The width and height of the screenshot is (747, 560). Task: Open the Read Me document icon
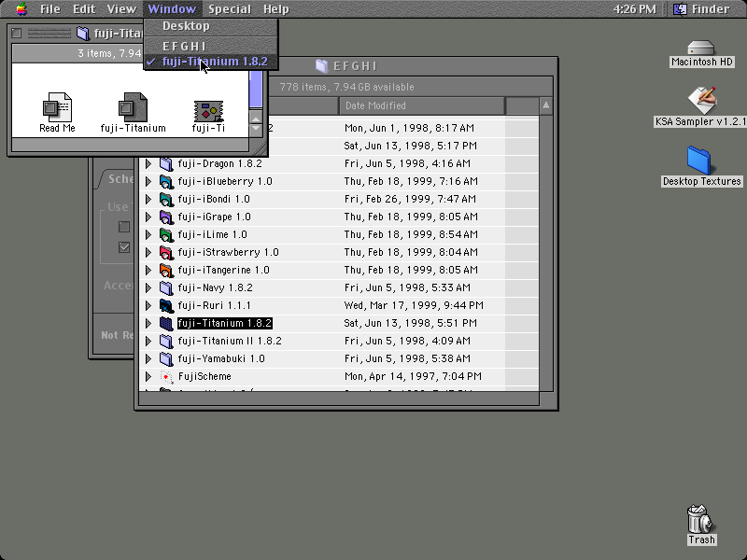tap(57, 106)
